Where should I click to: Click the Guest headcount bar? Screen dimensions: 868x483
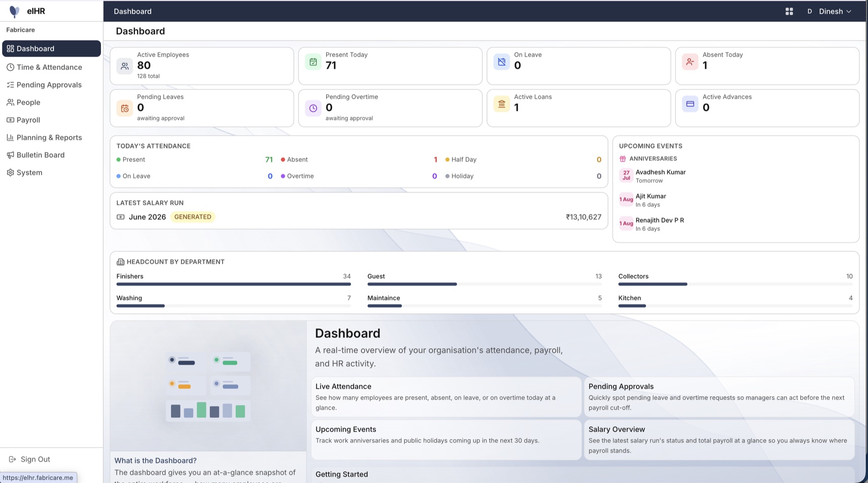(x=484, y=284)
